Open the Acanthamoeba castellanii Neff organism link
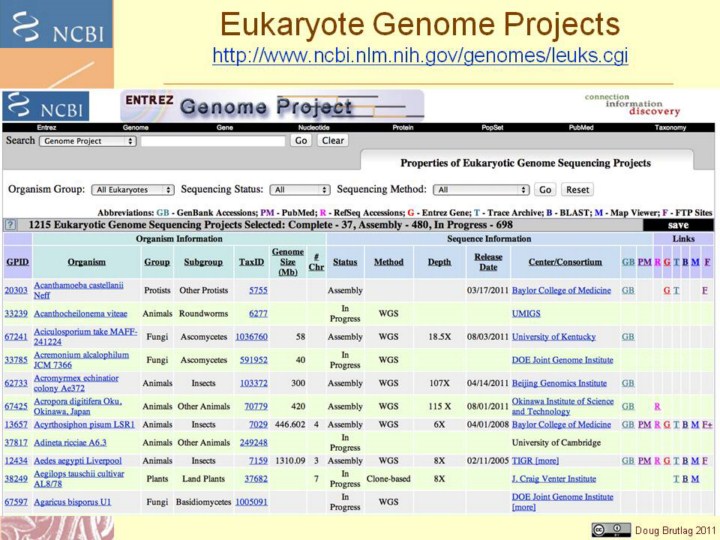This screenshot has height=540, width=720. coord(79,290)
